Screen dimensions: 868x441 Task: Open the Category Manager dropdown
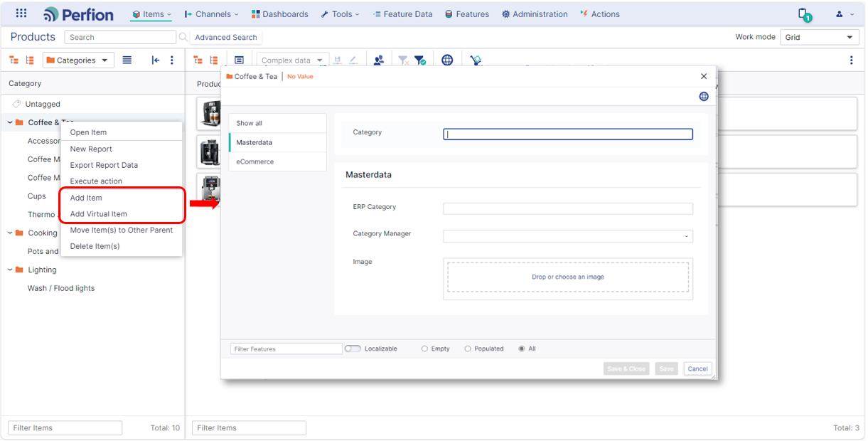(x=568, y=236)
